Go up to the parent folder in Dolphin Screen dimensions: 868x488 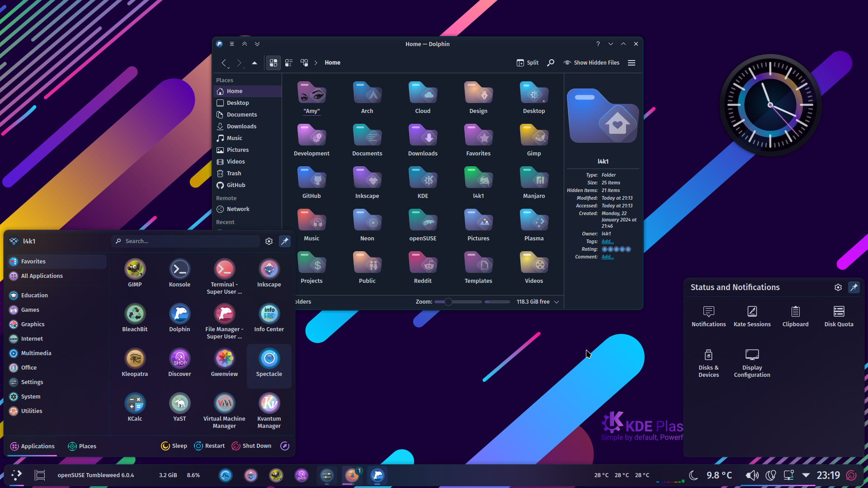coord(255,63)
